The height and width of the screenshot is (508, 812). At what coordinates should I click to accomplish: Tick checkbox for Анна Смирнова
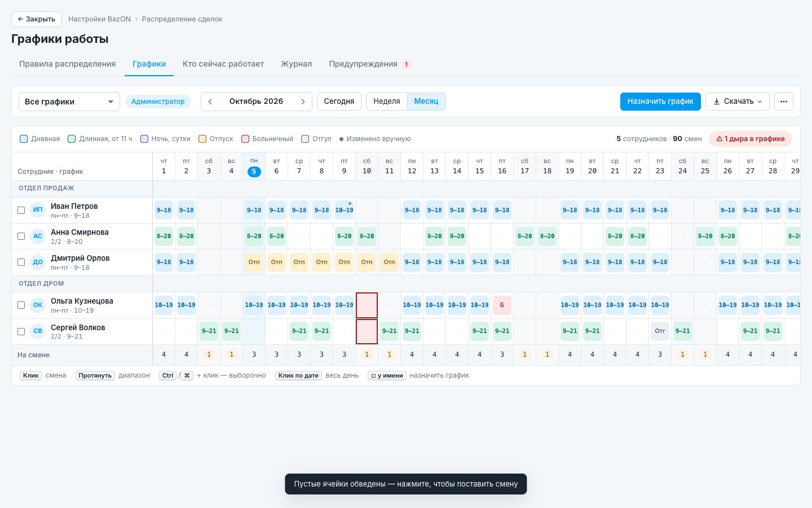[x=21, y=236]
